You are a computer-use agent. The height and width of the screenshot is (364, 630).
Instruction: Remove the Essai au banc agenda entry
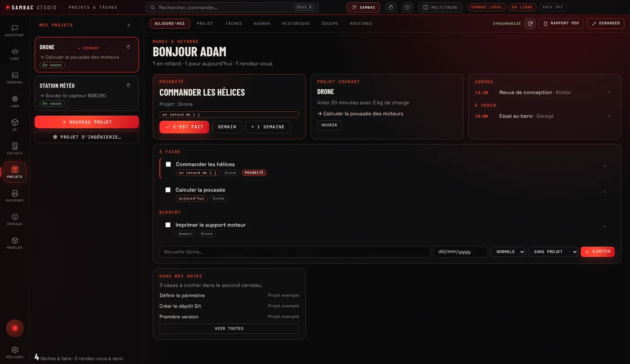tap(609, 116)
